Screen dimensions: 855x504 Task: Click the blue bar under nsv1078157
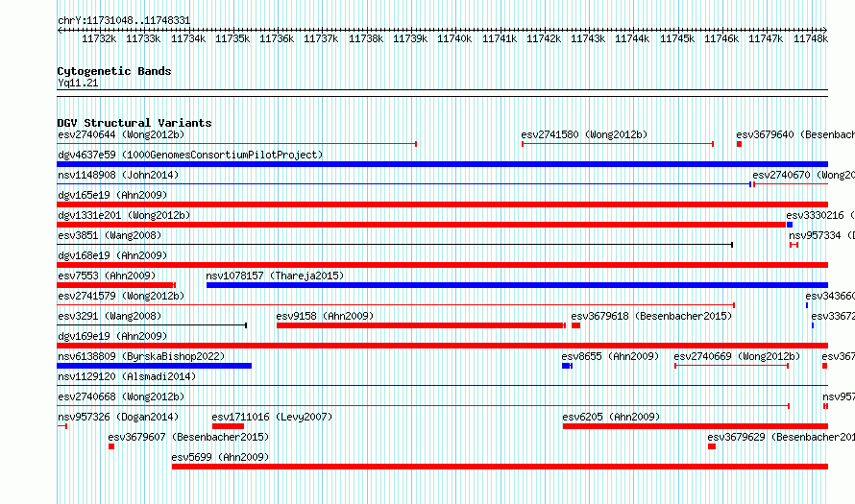pos(517,285)
